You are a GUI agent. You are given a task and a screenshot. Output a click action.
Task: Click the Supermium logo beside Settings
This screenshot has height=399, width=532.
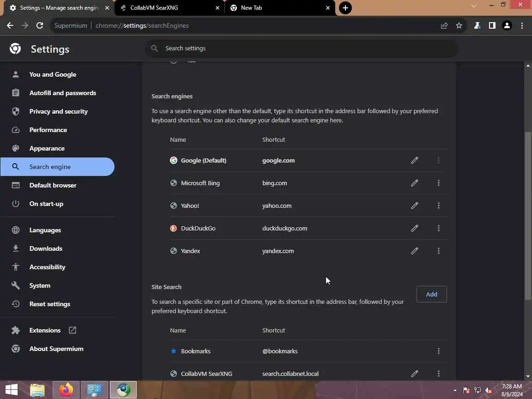[15, 49]
